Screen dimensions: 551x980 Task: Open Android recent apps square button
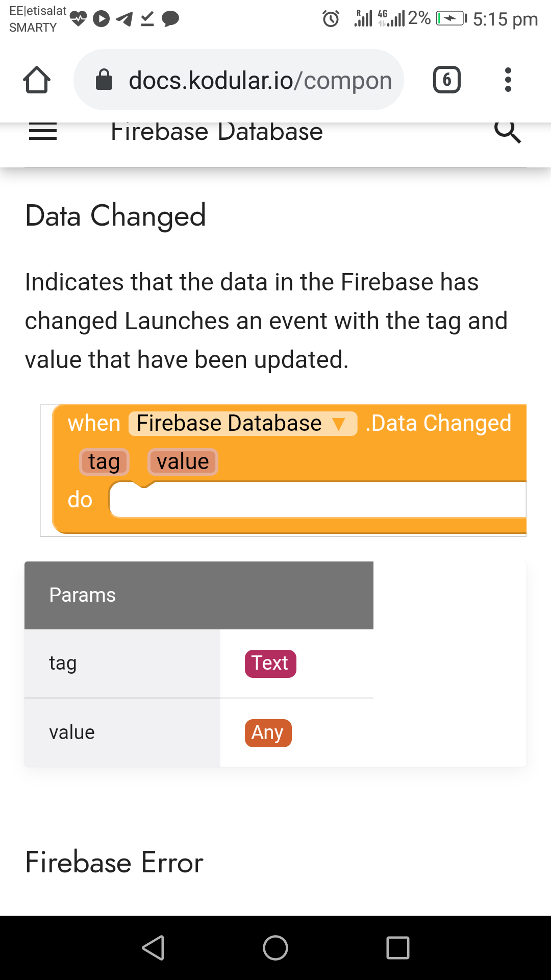pyautogui.click(x=398, y=948)
